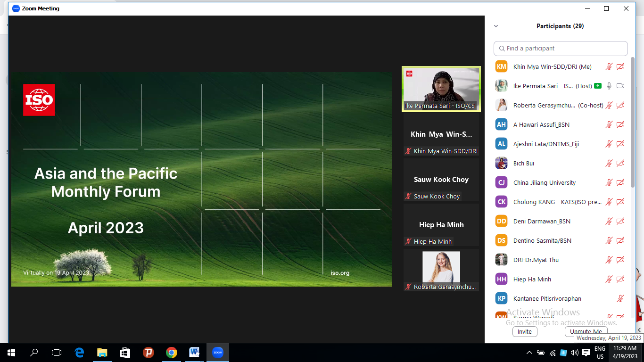644x362 pixels.
Task: Click Hiep Ha Minh video tile
Action: (x=441, y=225)
